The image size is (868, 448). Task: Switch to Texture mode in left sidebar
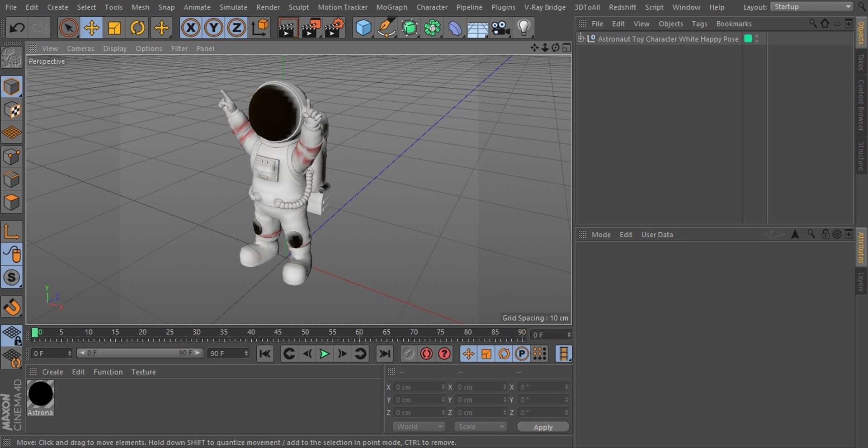pos(12,110)
